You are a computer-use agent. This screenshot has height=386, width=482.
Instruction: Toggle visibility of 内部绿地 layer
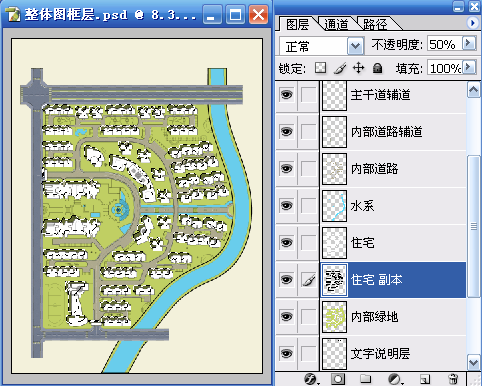pyautogui.click(x=286, y=317)
